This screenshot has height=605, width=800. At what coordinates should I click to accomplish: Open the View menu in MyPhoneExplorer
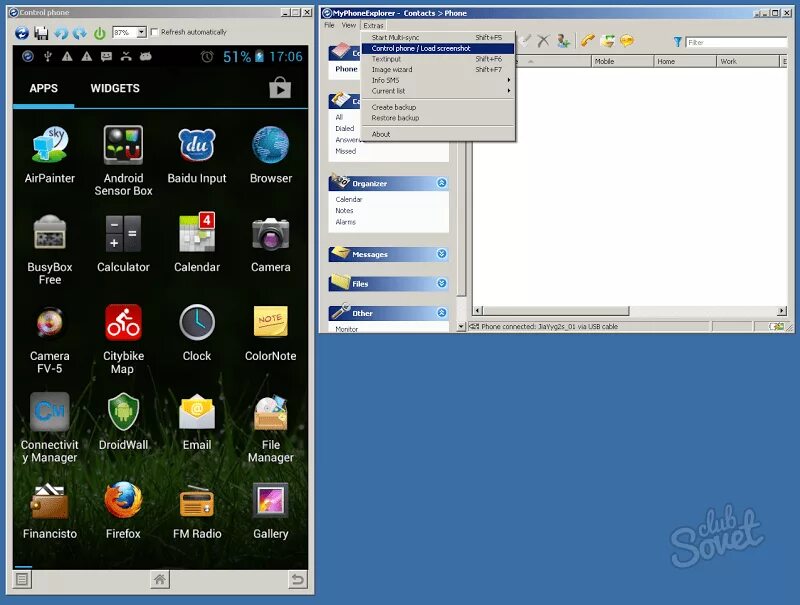coord(348,25)
